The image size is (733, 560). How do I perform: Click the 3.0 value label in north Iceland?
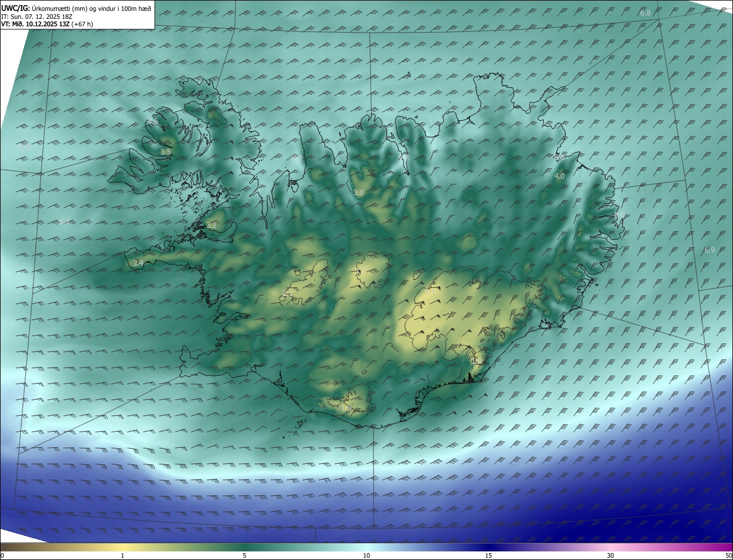pyautogui.click(x=359, y=193)
